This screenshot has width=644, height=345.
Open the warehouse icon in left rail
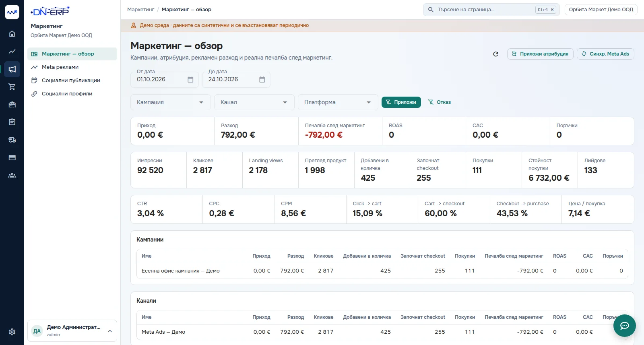(12, 105)
